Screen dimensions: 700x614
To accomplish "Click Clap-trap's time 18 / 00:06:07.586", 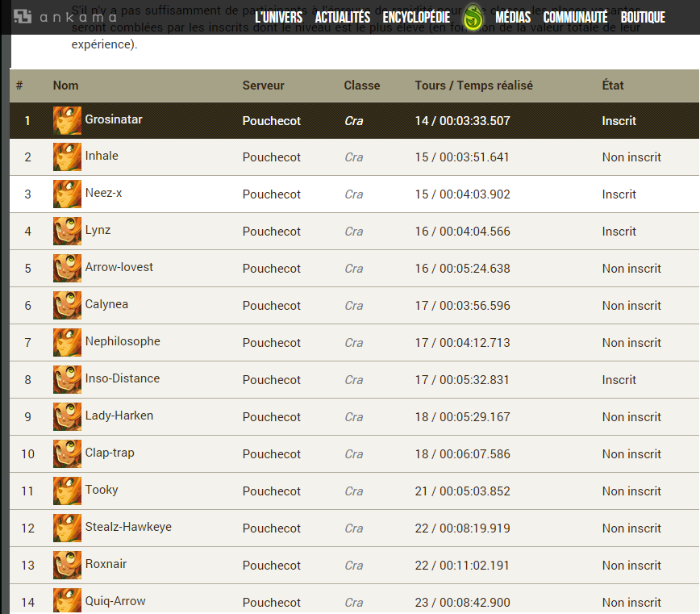I will [x=463, y=453].
